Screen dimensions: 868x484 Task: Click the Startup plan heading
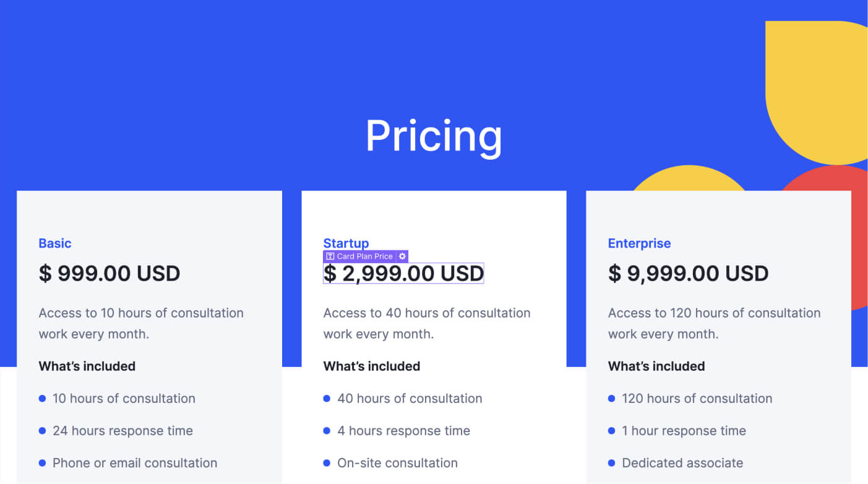[346, 243]
